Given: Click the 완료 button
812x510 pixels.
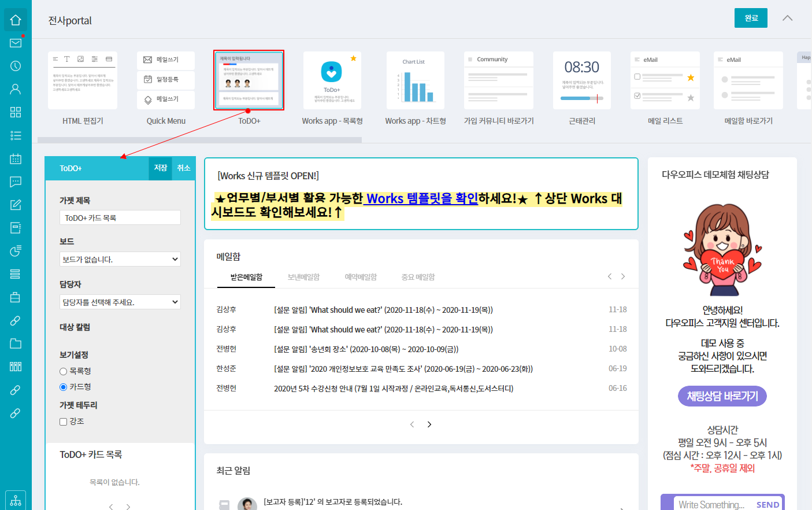Looking at the screenshot, I should pyautogui.click(x=751, y=18).
